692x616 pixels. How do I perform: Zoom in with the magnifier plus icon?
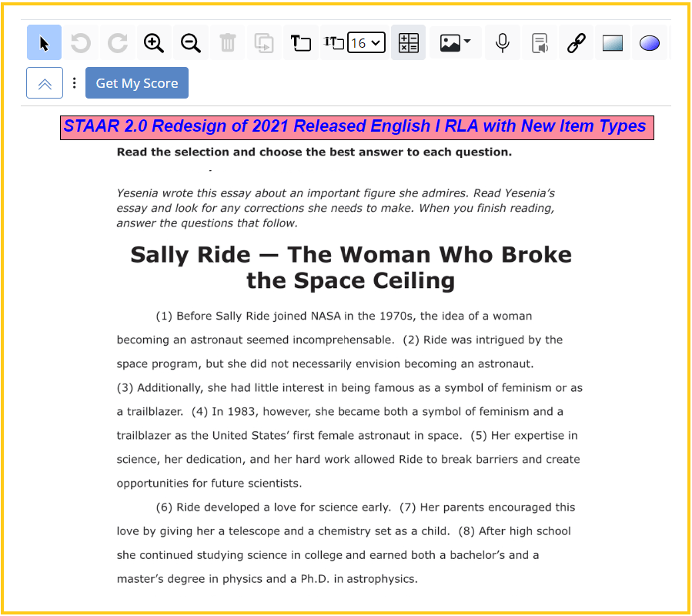point(154,43)
